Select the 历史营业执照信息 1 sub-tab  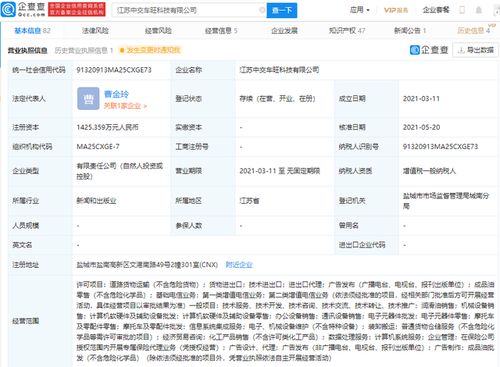click(x=84, y=50)
